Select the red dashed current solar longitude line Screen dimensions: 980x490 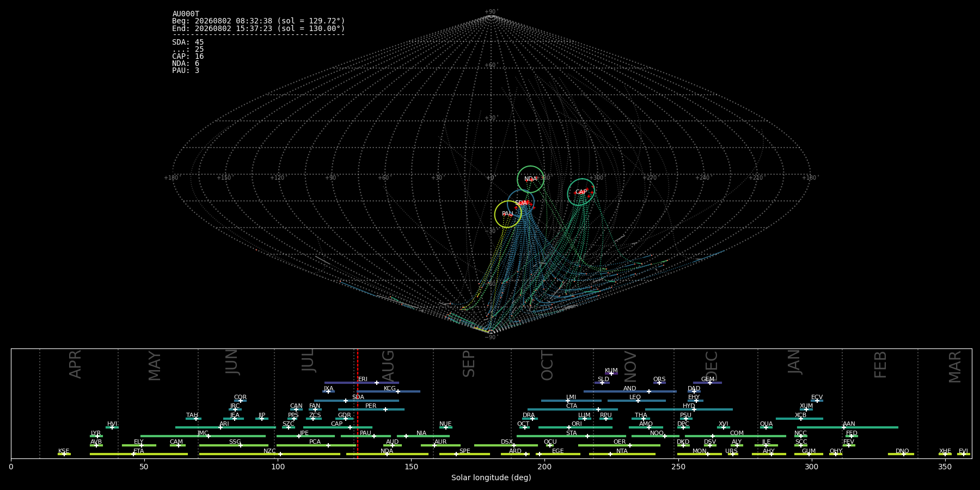point(358,403)
